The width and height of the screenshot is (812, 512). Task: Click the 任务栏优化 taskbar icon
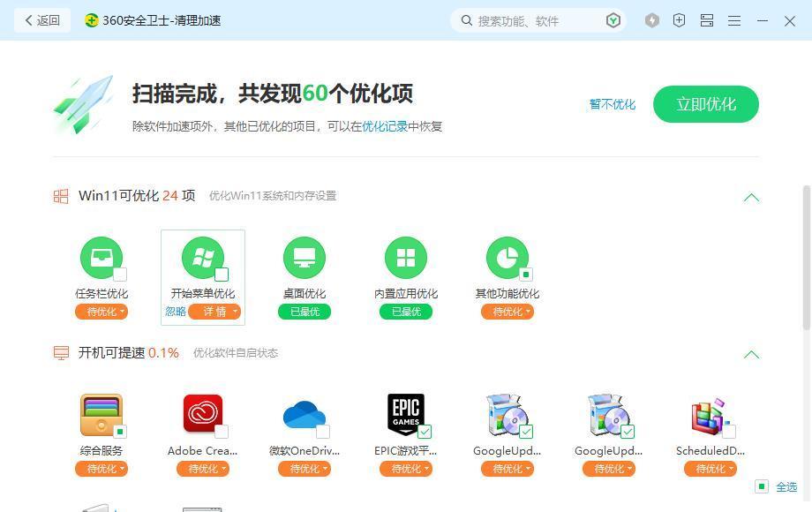(x=101, y=257)
